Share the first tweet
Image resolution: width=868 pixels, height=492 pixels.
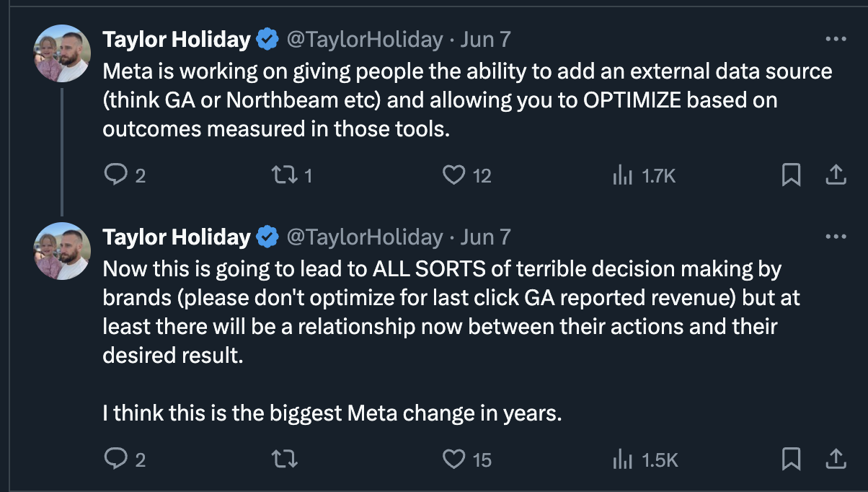(x=835, y=175)
